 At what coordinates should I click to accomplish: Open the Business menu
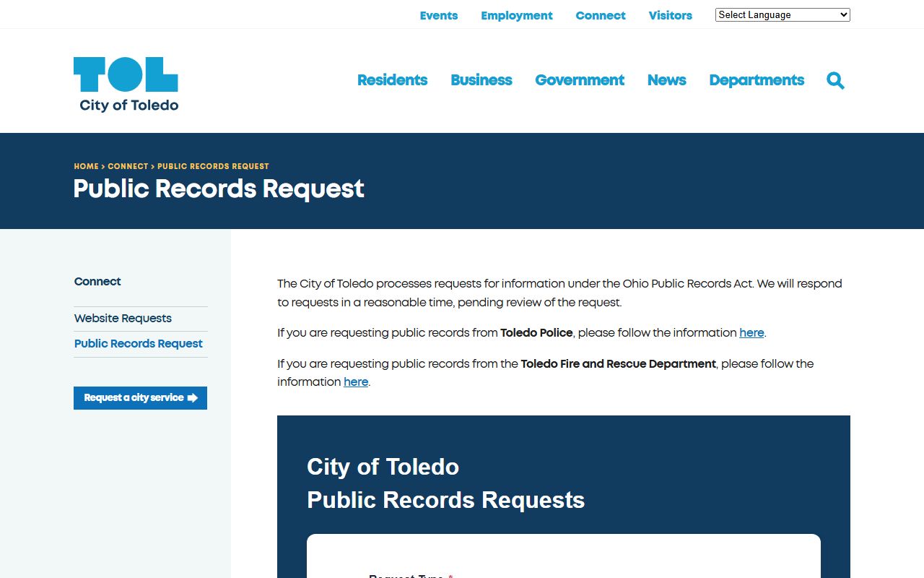click(x=481, y=80)
